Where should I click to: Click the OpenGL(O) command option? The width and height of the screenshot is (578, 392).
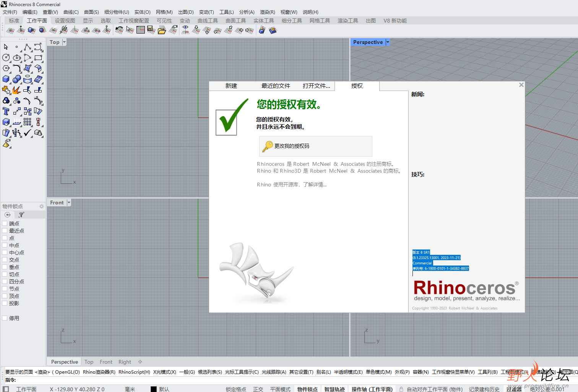67,372
